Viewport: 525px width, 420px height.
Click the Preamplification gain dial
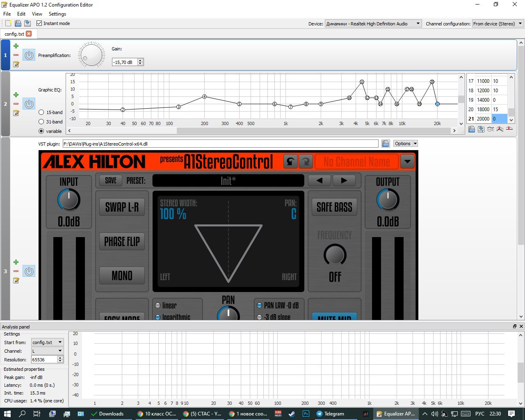(x=91, y=55)
